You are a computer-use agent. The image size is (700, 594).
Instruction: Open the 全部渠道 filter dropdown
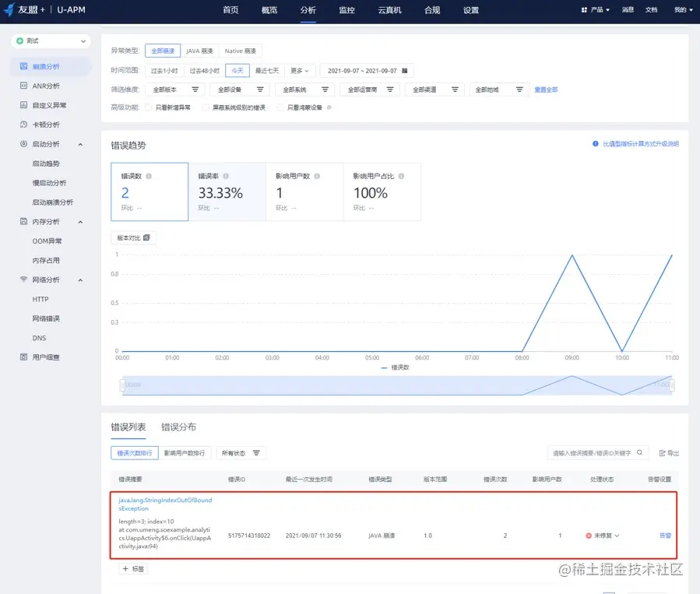click(434, 90)
